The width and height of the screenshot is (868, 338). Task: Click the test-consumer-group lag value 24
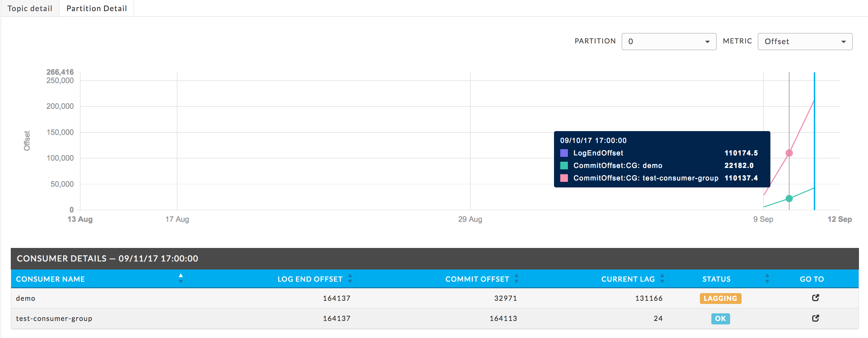click(658, 319)
